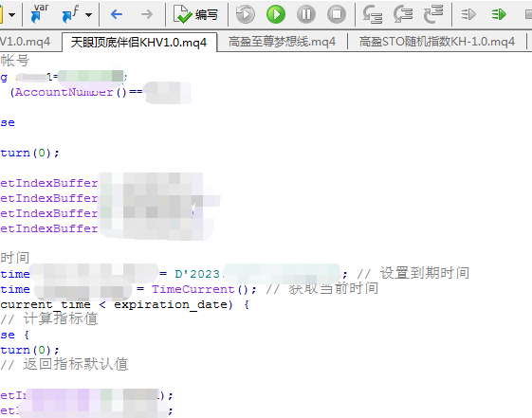
Task: Click the 帐号 comment at top of code
Action: pyautogui.click(x=15, y=61)
